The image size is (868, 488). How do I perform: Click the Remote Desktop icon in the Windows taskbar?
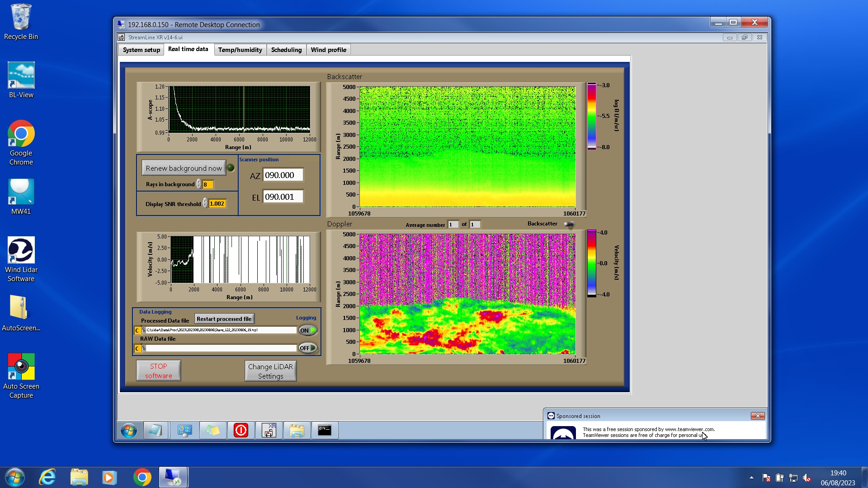click(x=173, y=477)
